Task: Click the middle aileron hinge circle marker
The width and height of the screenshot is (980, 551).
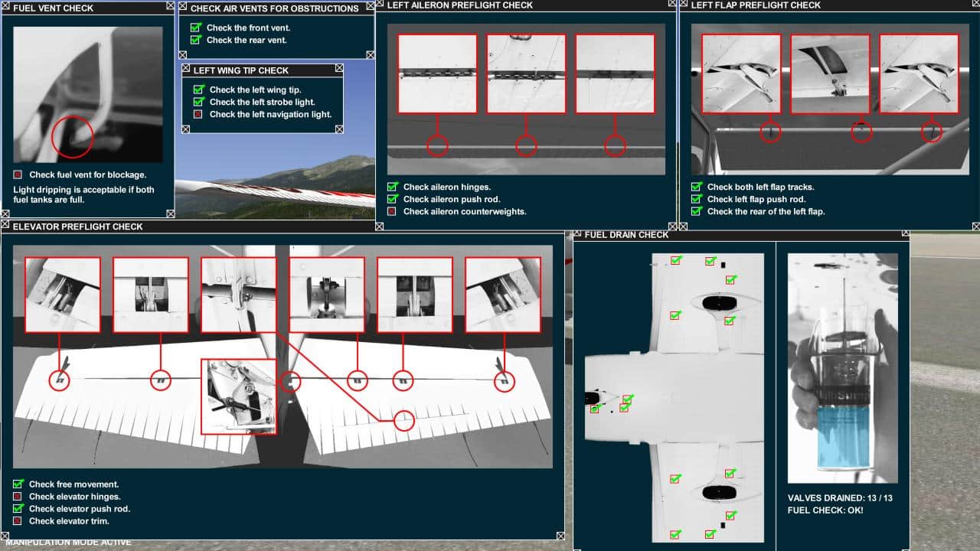Action: 526,145
